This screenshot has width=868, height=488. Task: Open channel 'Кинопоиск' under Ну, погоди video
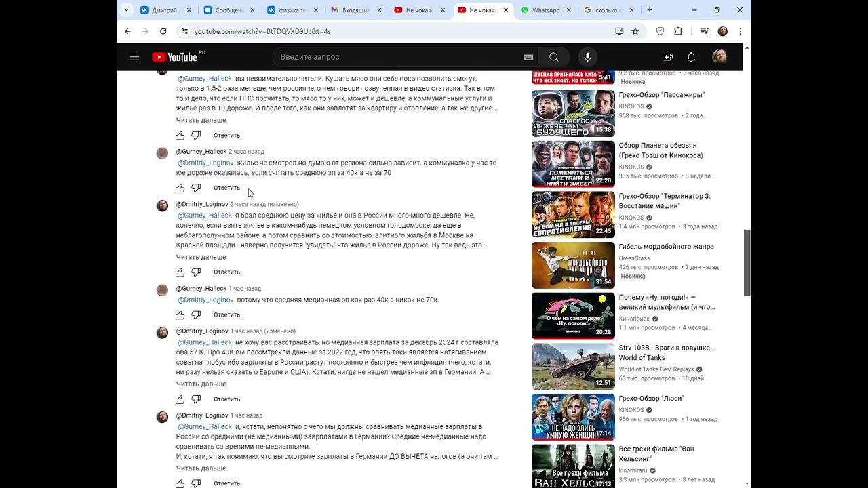tap(634, 319)
